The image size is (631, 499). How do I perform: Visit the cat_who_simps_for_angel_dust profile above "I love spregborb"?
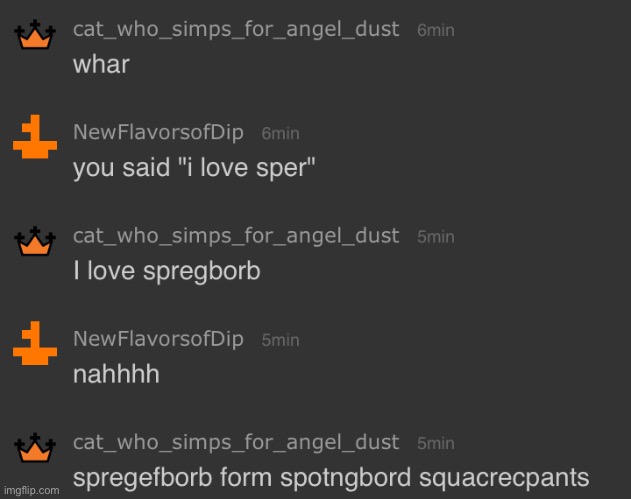tap(236, 236)
